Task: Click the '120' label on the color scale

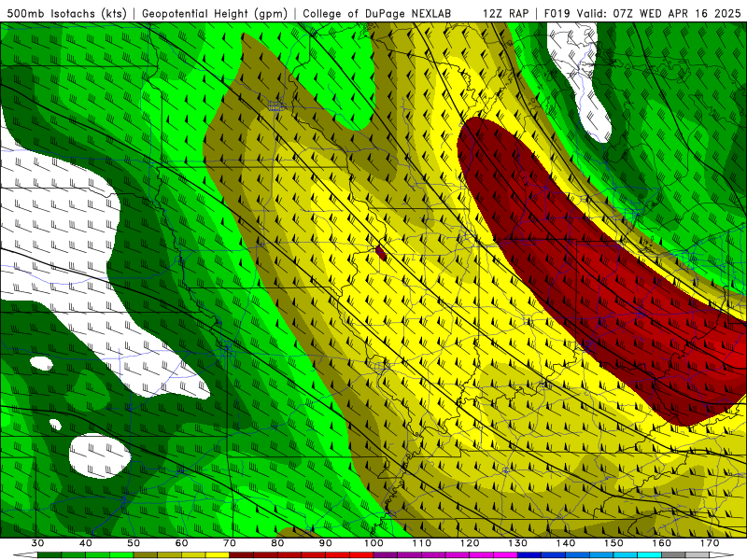Action: (x=470, y=543)
